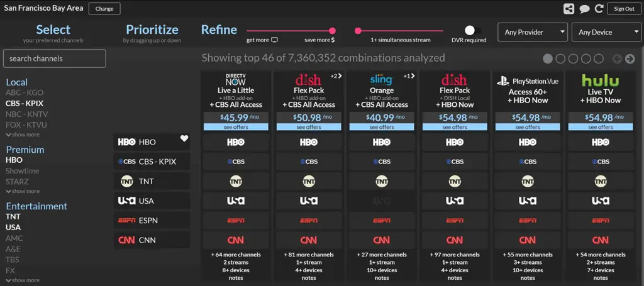
Task: Click TNT icon in PlayStation Vue column
Action: (528, 181)
